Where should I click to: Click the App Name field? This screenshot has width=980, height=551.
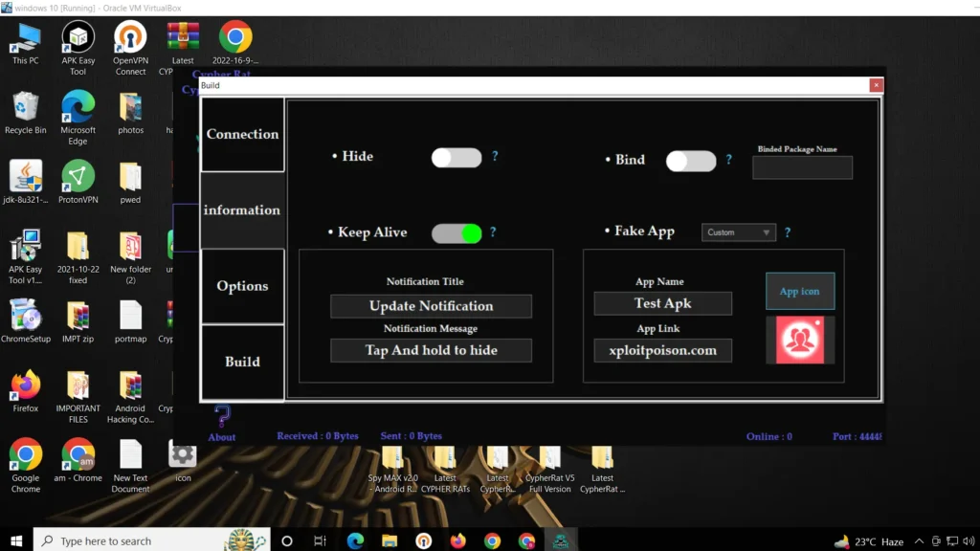[x=662, y=303]
